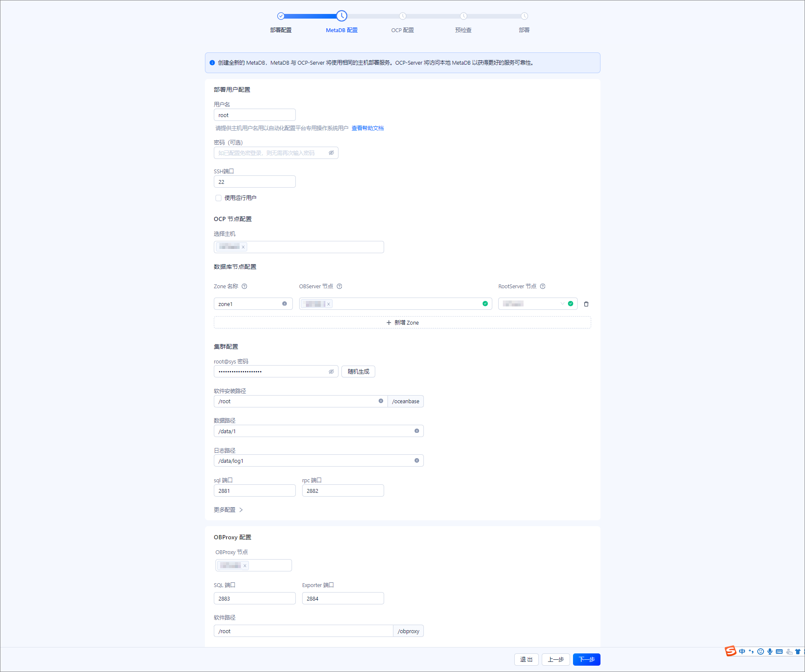Open the OBServer 节点 help tooltip icon
The height and width of the screenshot is (672, 805).
339,286
